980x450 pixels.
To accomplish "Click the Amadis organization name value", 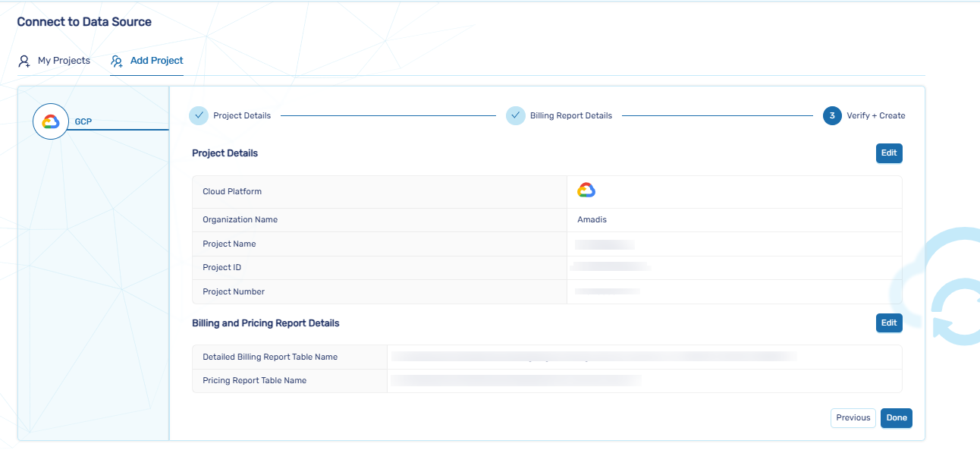I will (592, 219).
